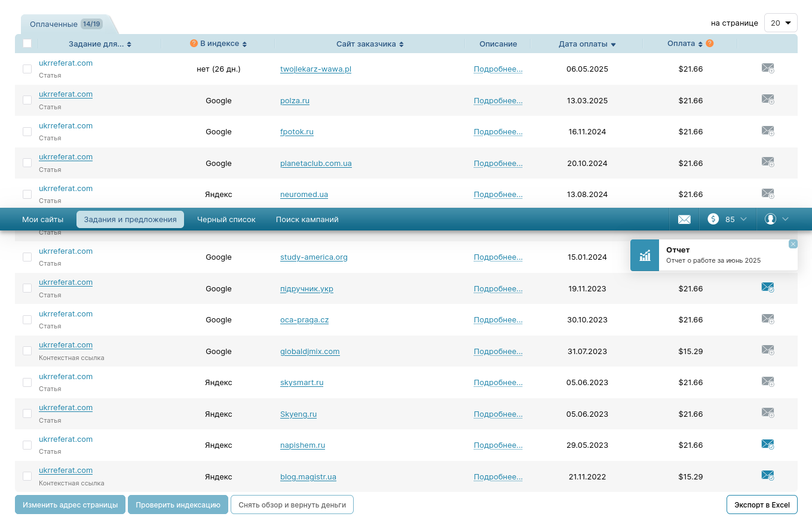The image size is (812, 529).
Task: Open message icon for fpotok.ru row
Action: [x=768, y=131]
